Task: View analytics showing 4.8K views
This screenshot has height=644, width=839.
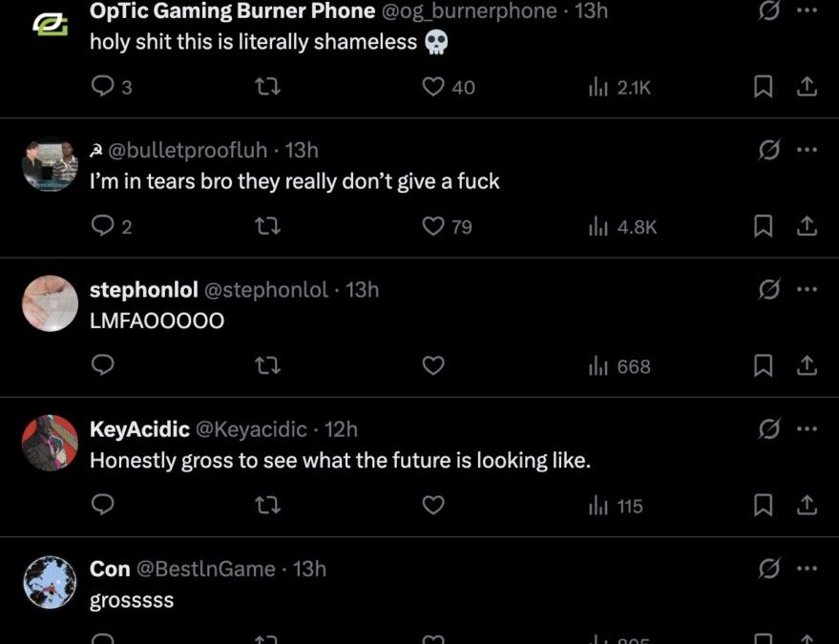Action: [622, 227]
